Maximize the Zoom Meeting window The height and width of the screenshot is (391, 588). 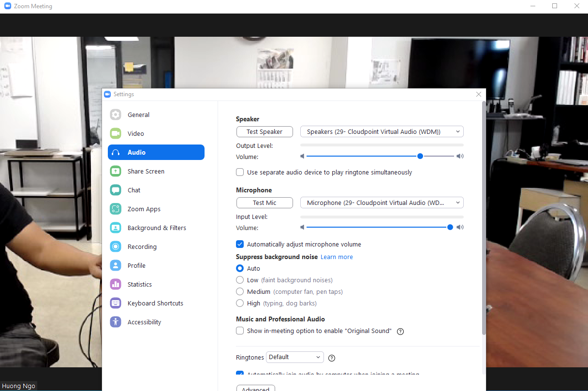(555, 6)
